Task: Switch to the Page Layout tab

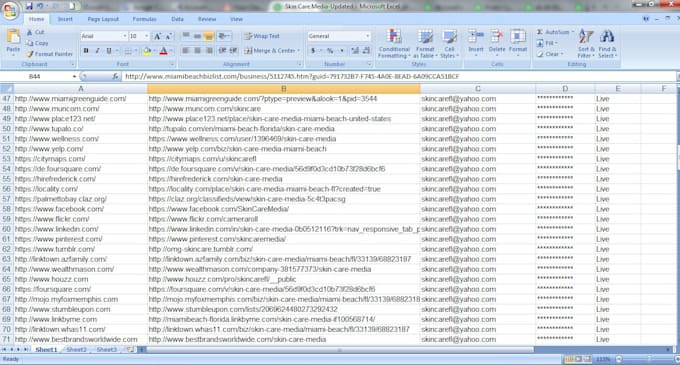Action: 103,20
